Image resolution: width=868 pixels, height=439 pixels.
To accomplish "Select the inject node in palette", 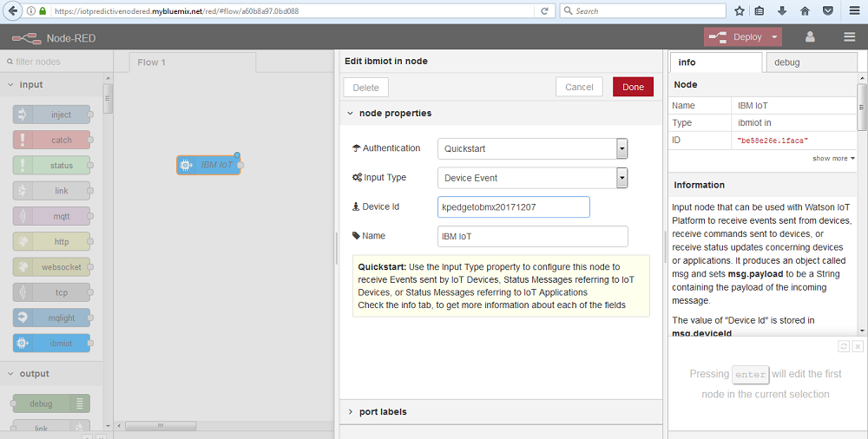I will click(x=51, y=115).
